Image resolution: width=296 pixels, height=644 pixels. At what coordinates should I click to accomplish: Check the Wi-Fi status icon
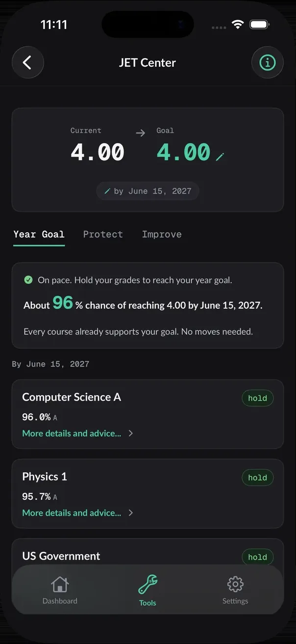click(238, 25)
